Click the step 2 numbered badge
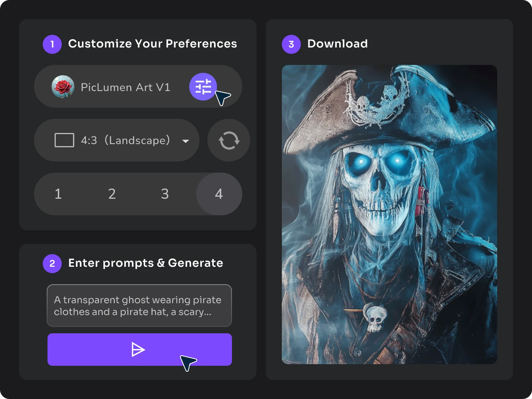The width and height of the screenshot is (532, 399). point(52,263)
